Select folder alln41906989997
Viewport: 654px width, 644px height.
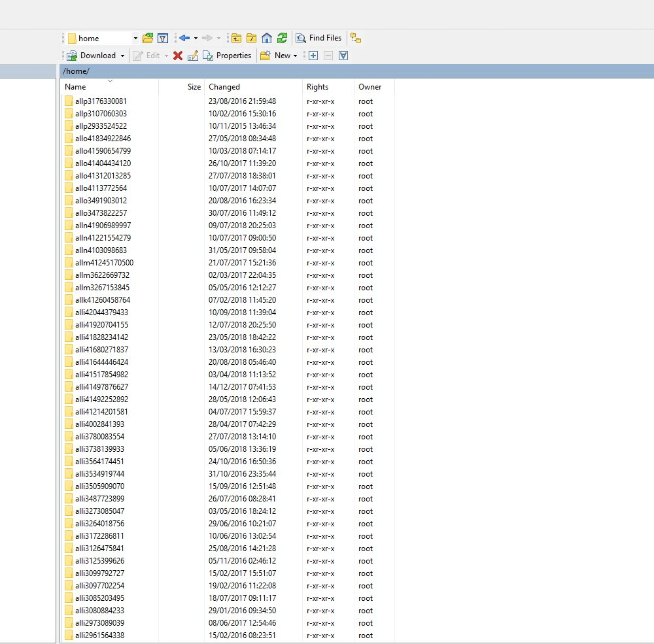[103, 226]
